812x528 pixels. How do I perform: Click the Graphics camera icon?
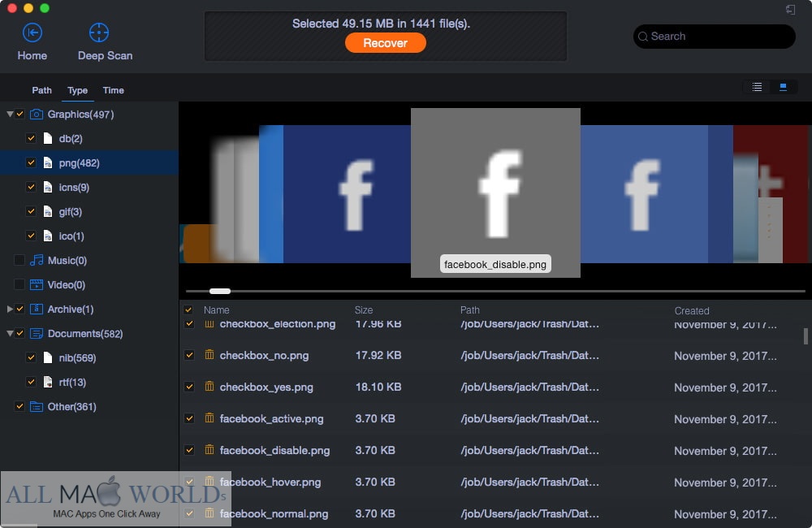click(37, 114)
